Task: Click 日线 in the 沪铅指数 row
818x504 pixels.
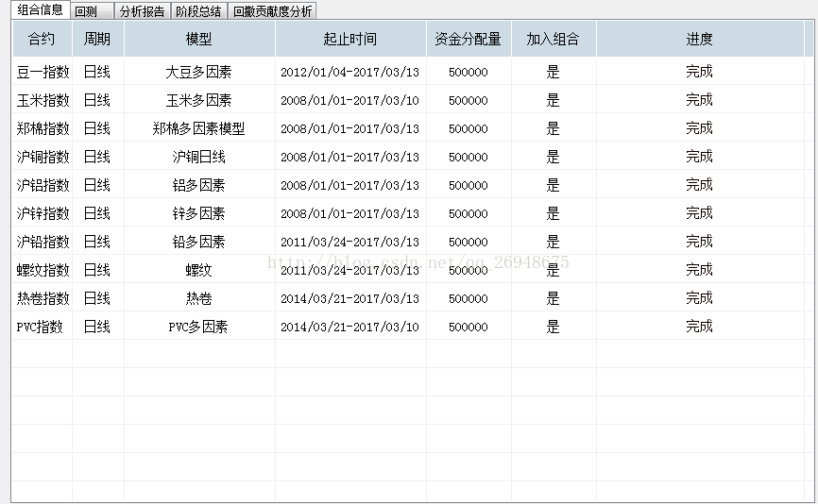Action: [97, 242]
